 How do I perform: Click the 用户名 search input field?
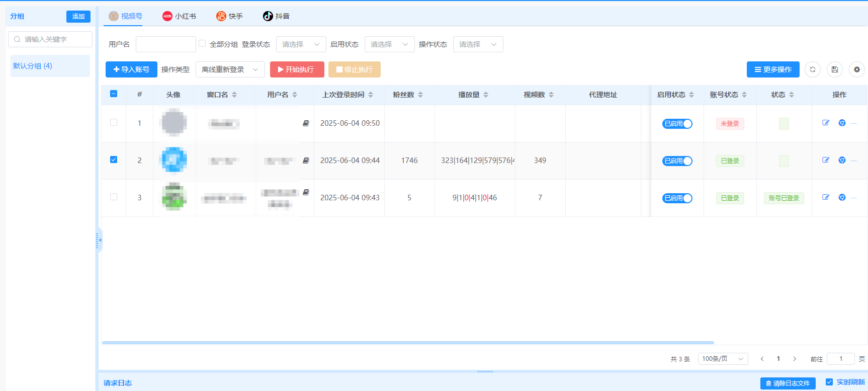[x=166, y=44]
